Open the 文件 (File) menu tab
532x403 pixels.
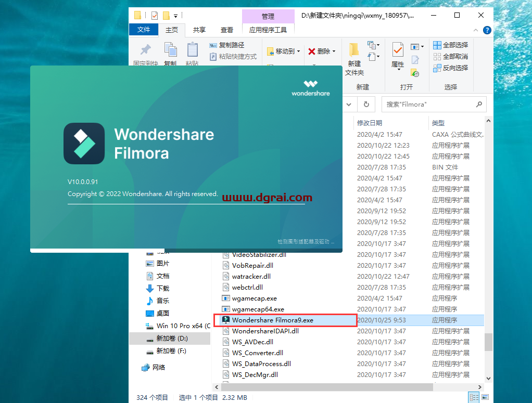(144, 30)
